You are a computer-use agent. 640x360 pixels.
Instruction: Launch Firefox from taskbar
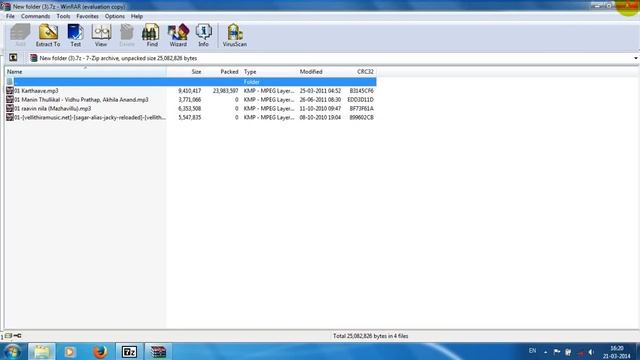coord(100,352)
